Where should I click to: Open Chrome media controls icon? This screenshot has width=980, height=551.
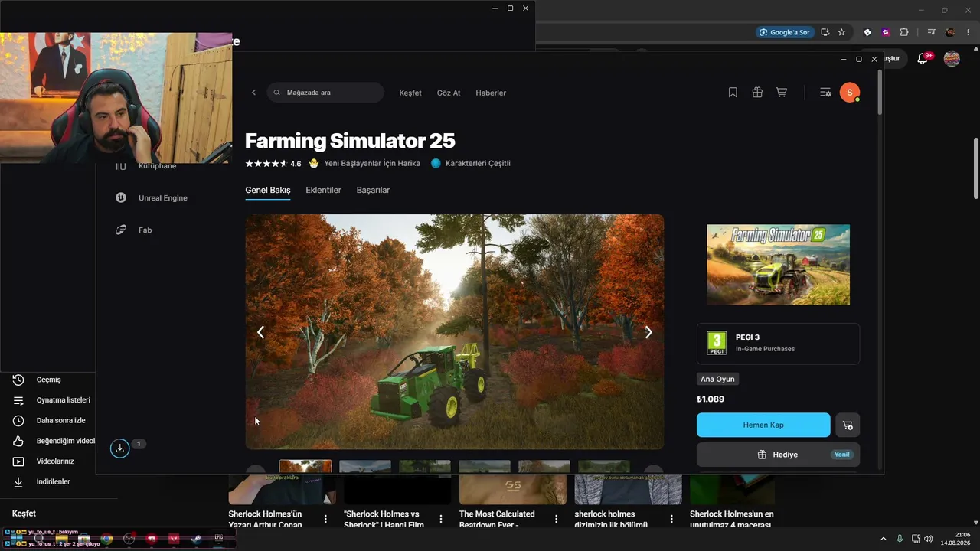coord(931,32)
